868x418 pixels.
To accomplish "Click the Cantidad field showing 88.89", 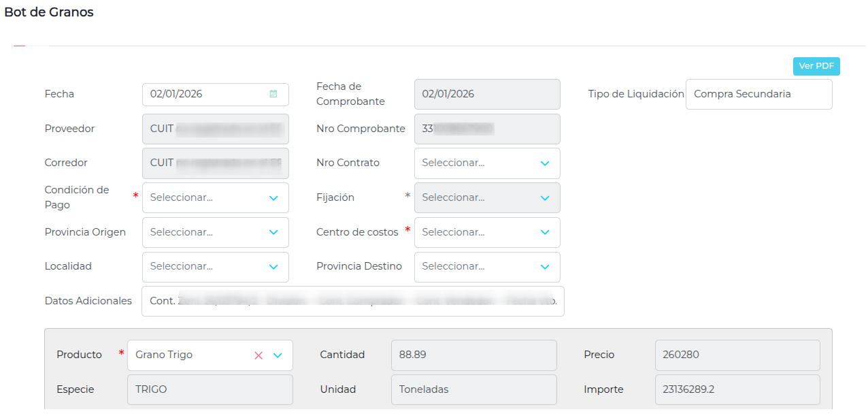I will tap(473, 355).
